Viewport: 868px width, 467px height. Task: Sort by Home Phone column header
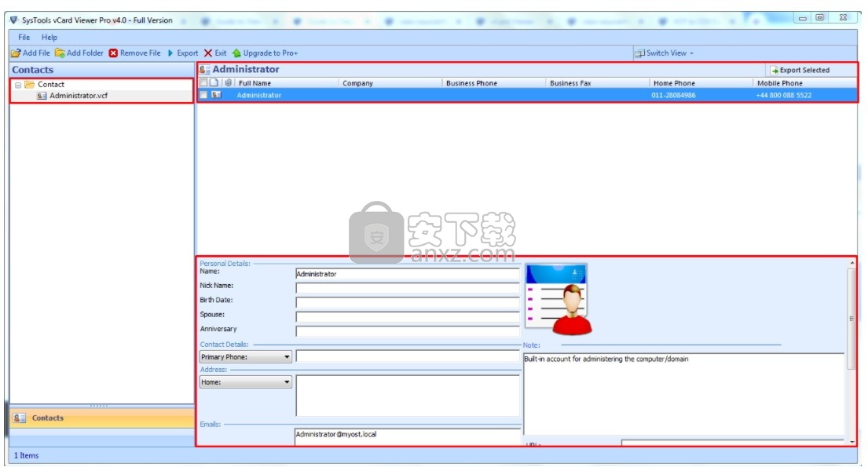point(674,83)
